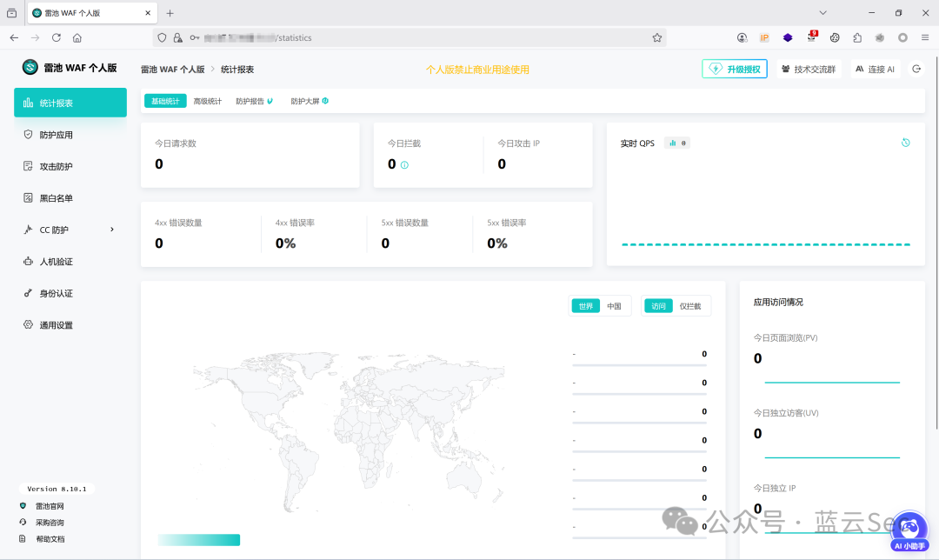Open the list all tabs dropdown

822,12
